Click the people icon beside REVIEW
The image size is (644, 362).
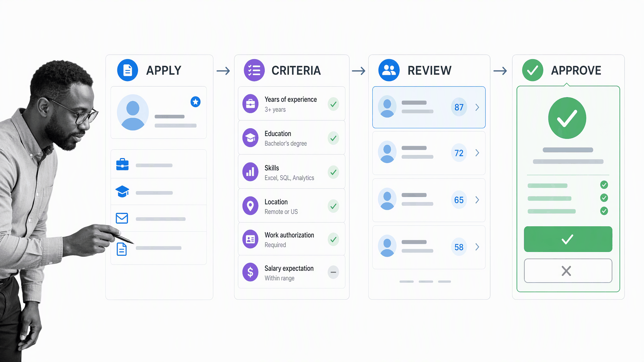(x=389, y=70)
